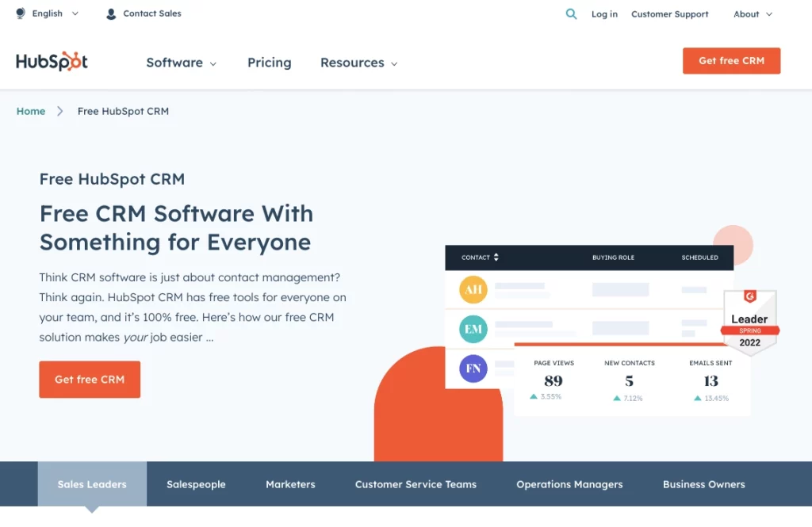This screenshot has height=527, width=812.
Task: Click the 7.12% increase indicator
Action: 628,398
